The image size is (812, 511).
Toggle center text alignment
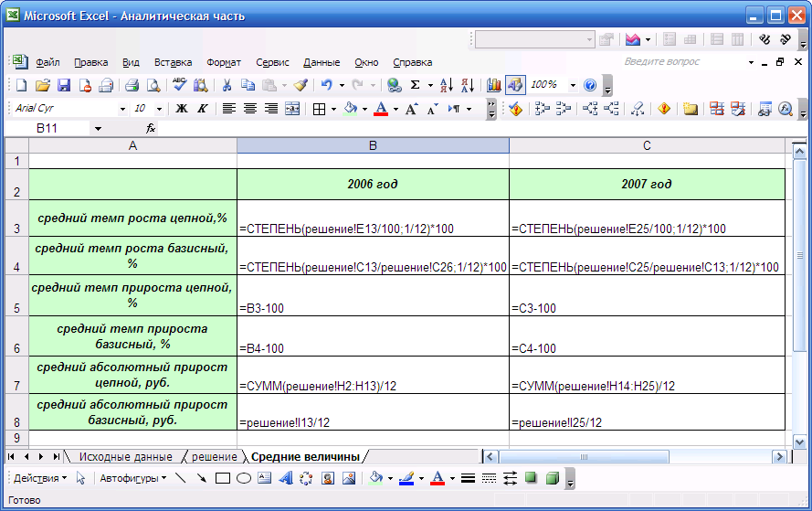[x=249, y=109]
